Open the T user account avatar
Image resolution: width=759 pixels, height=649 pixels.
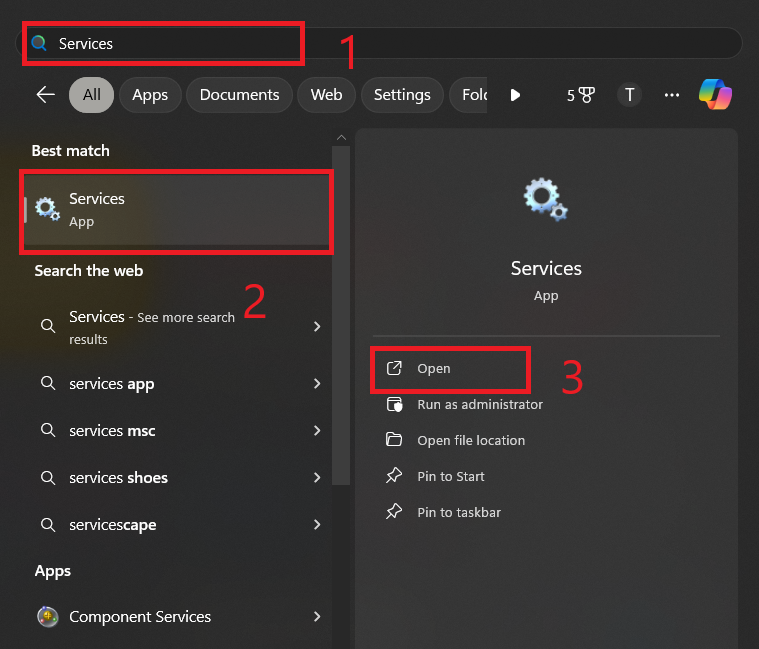(629, 95)
